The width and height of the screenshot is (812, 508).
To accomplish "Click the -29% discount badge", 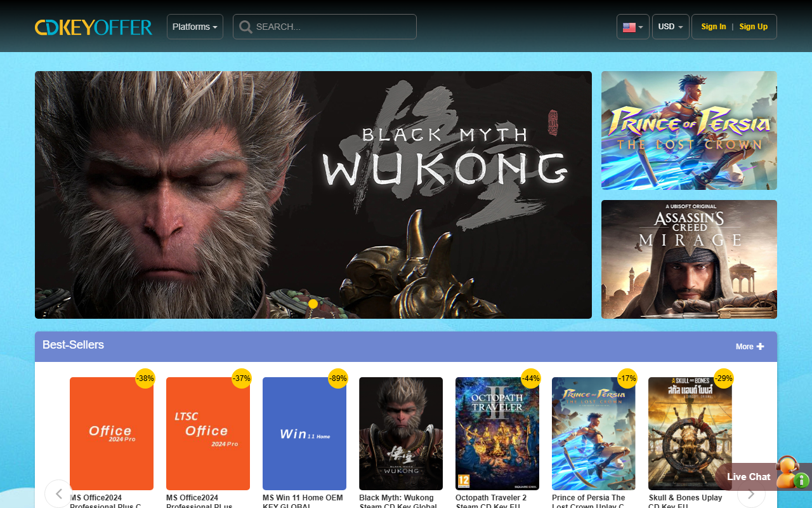I will coord(724,378).
